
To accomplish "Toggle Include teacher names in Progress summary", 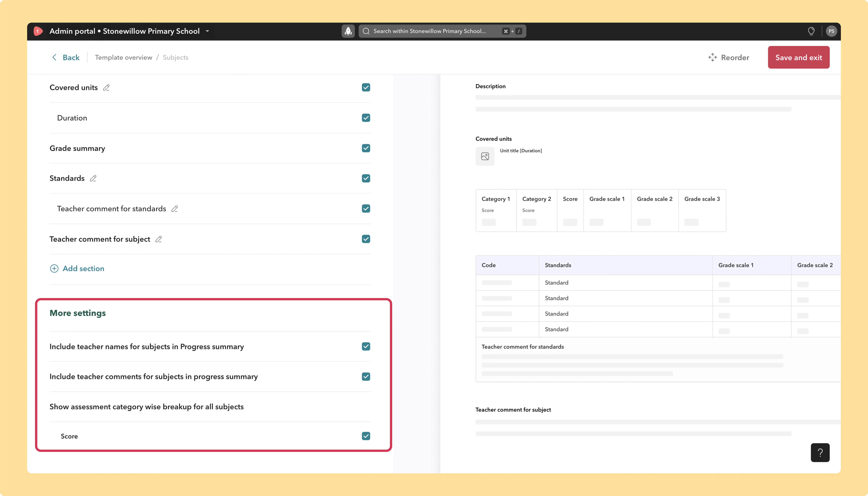I will pyautogui.click(x=366, y=346).
